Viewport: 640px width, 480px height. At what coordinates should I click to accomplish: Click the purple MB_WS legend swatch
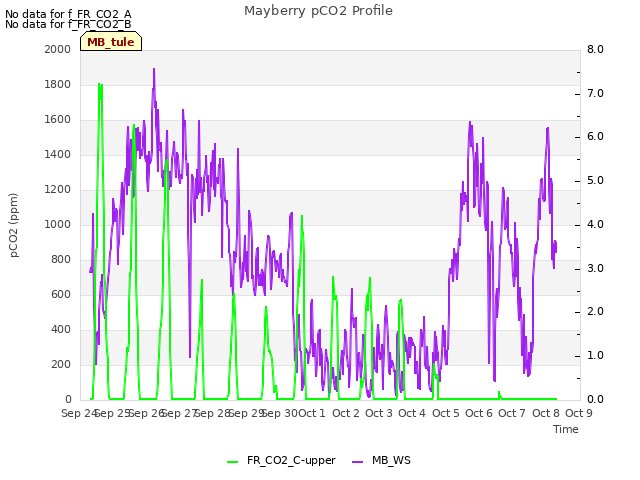point(357,462)
